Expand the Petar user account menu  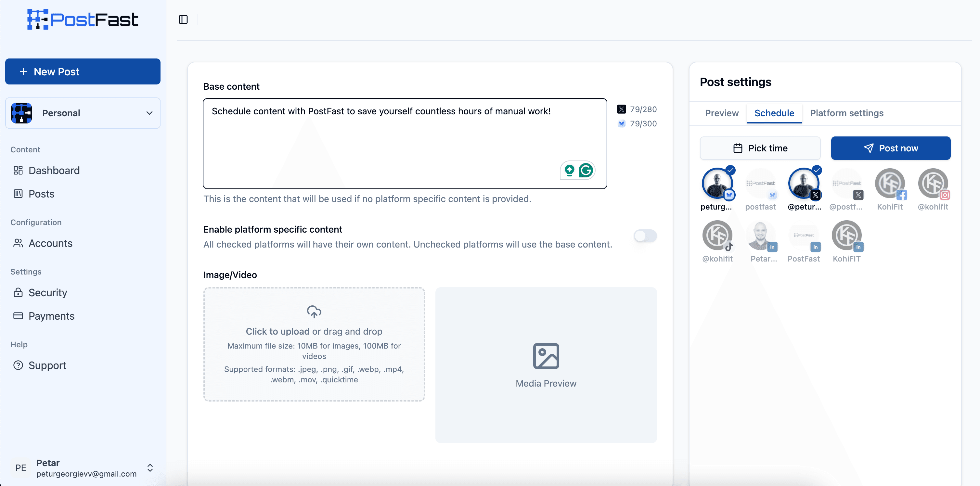tap(83, 468)
